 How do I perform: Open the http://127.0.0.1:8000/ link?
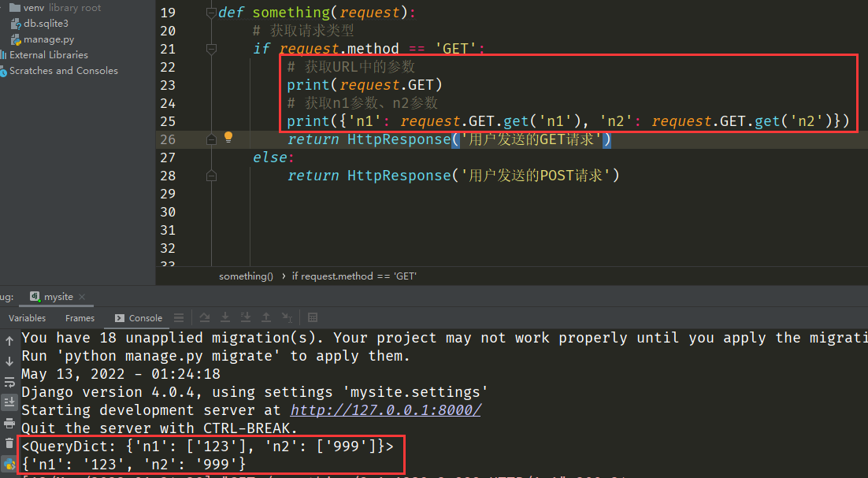[385, 410]
